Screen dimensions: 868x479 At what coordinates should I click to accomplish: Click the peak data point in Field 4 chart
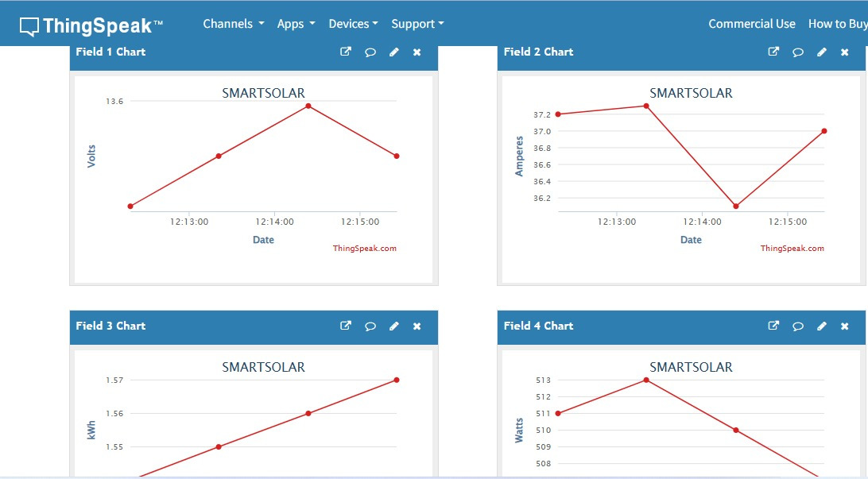[646, 380]
